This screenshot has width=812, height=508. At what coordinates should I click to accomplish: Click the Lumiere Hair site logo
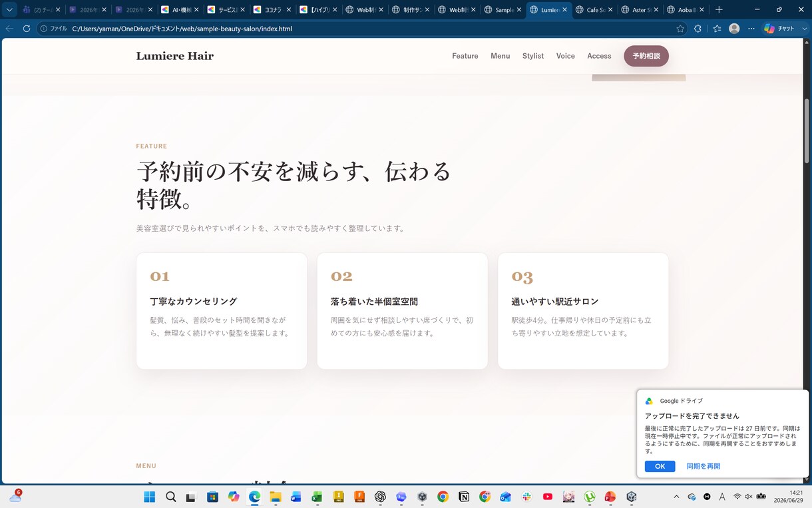[175, 56]
